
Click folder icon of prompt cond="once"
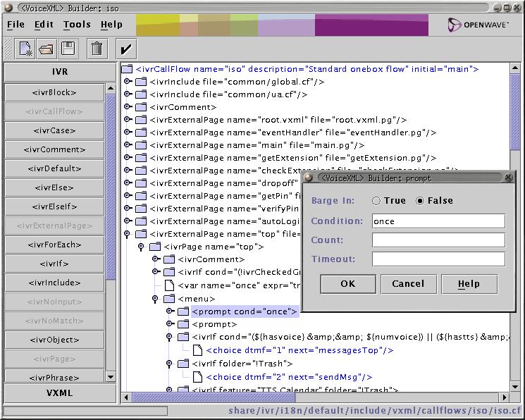pyautogui.click(x=183, y=311)
